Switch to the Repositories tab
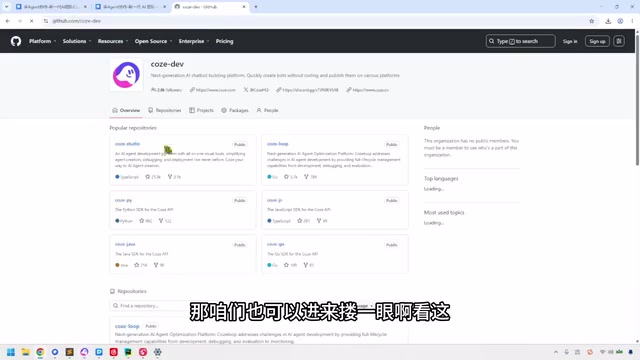The image size is (640, 360). click(164, 111)
